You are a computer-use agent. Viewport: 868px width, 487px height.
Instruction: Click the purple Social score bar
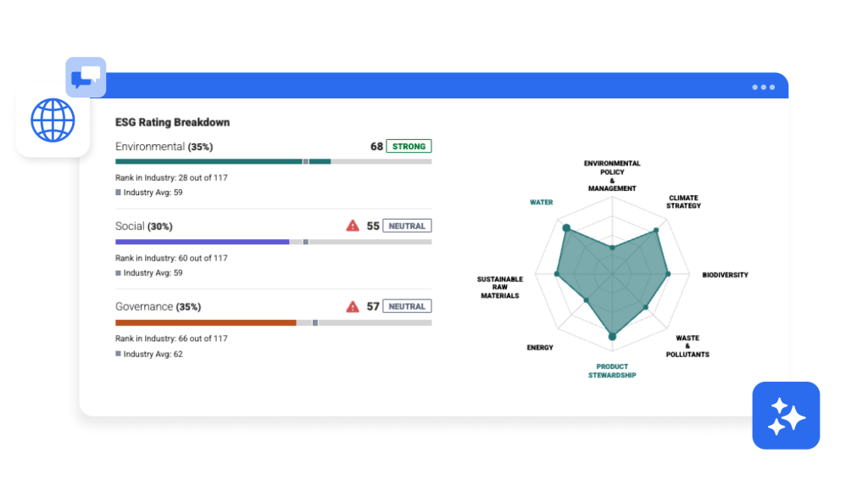pos(202,242)
